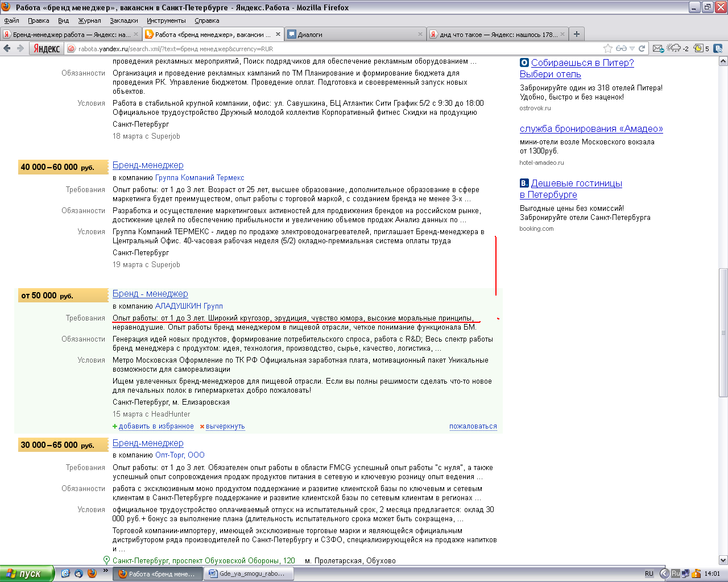728x582 pixels.
Task: Click scrollbar up arrow
Action: click(723, 61)
